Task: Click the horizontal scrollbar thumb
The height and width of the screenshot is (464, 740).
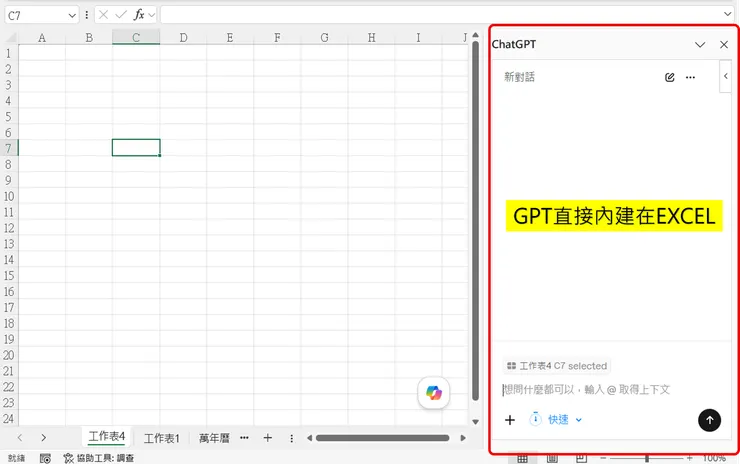Action: tap(382, 438)
